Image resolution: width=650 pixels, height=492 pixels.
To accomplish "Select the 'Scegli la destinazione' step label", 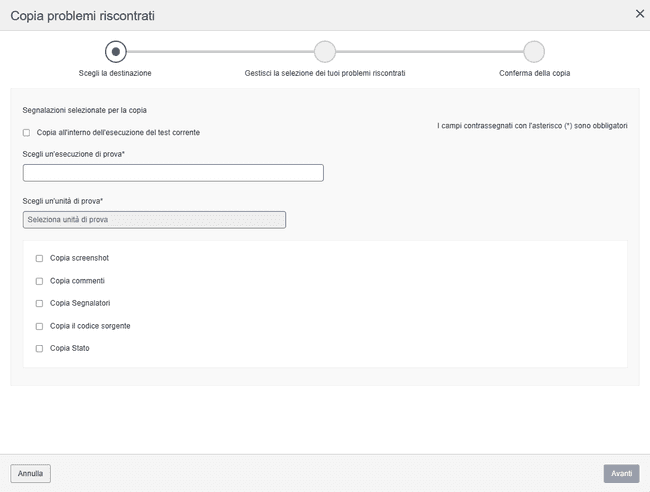I will click(116, 73).
